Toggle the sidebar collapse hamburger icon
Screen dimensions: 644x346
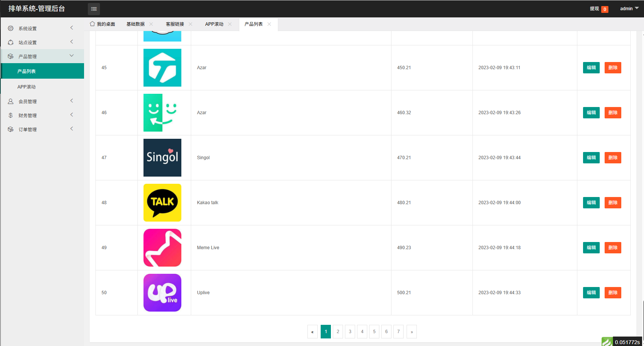point(94,9)
